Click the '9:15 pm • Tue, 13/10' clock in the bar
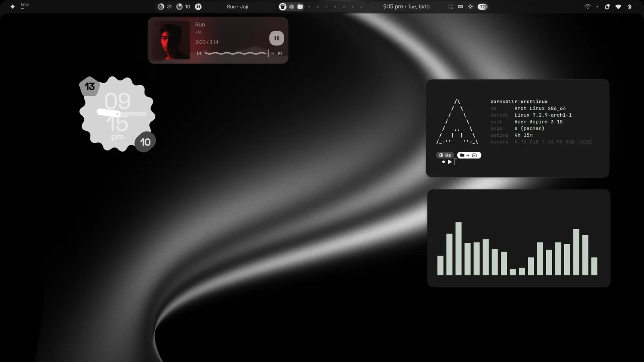The image size is (644, 362). (x=406, y=6)
